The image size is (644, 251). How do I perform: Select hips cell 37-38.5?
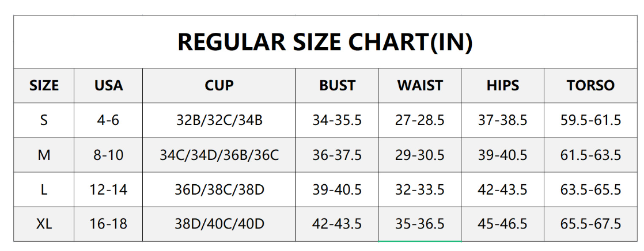[502, 120]
